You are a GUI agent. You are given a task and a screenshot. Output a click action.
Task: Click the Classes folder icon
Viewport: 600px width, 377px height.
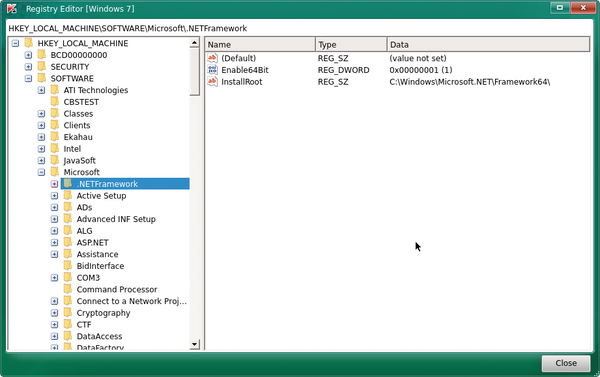click(55, 113)
